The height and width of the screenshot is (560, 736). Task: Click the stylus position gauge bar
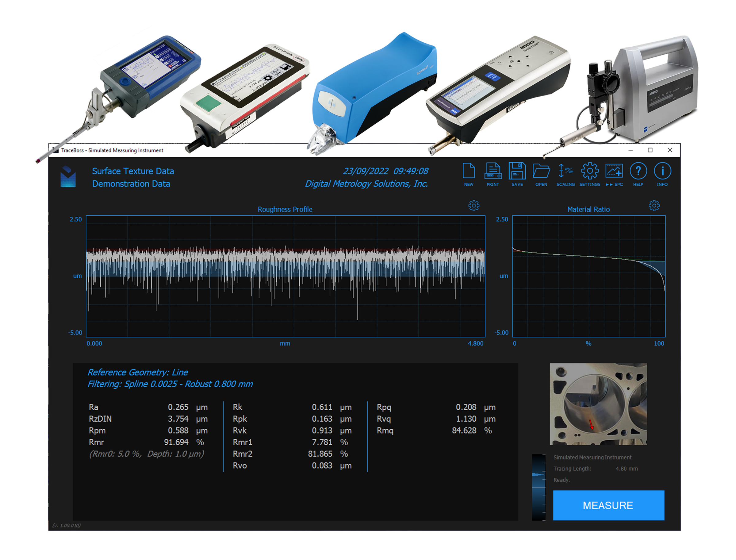coord(538,487)
